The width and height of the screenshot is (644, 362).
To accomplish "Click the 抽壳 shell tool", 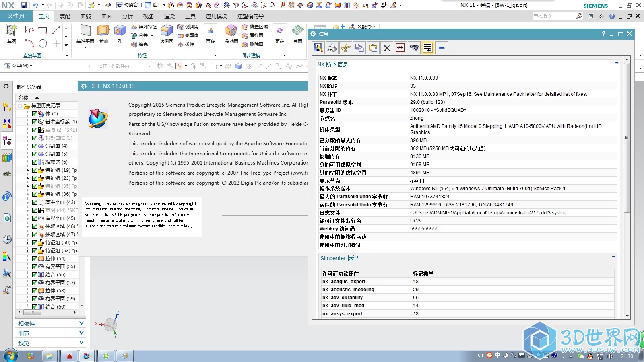I will 140,44.
